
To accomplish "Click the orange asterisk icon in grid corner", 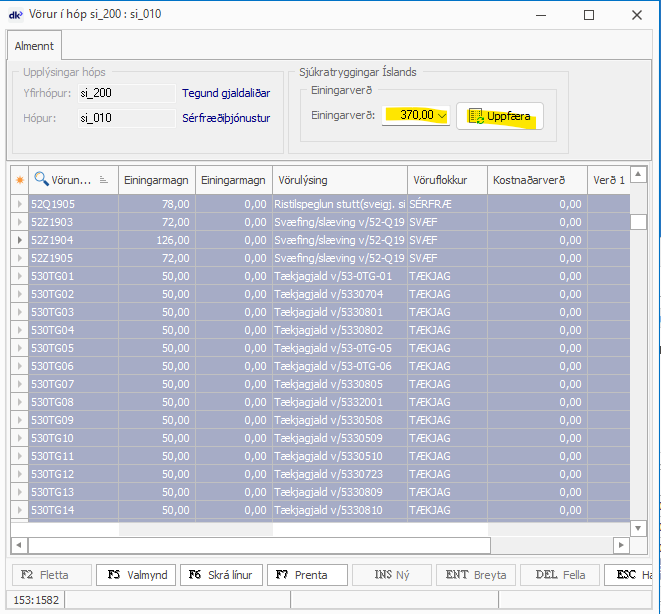I will tap(17, 180).
